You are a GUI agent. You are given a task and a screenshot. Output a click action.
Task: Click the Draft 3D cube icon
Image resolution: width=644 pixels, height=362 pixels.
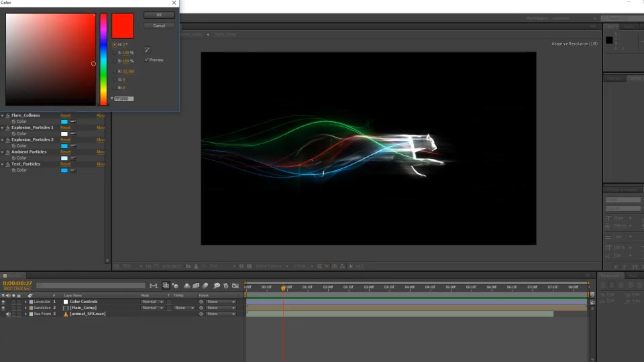175,286
